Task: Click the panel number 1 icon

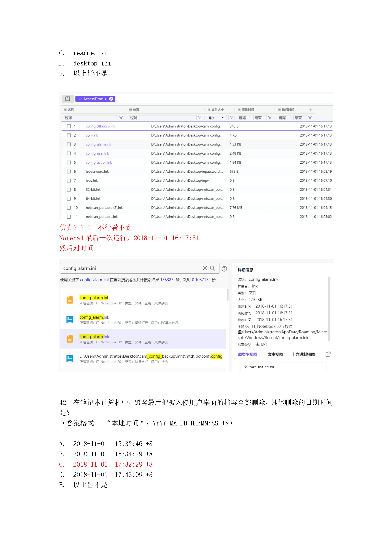Action: [x=68, y=99]
